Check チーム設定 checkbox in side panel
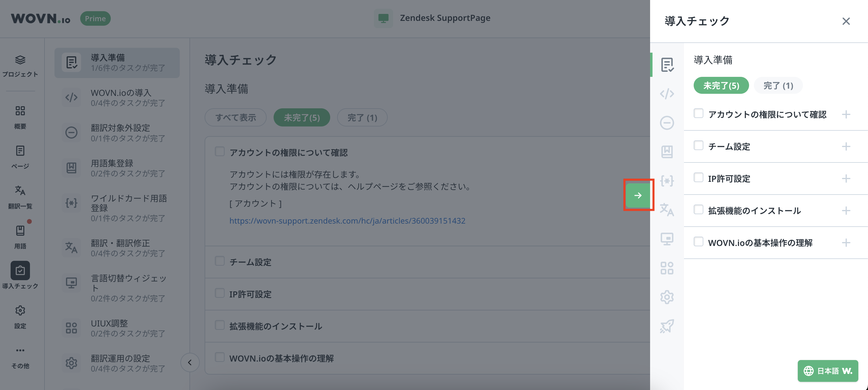 [698, 146]
